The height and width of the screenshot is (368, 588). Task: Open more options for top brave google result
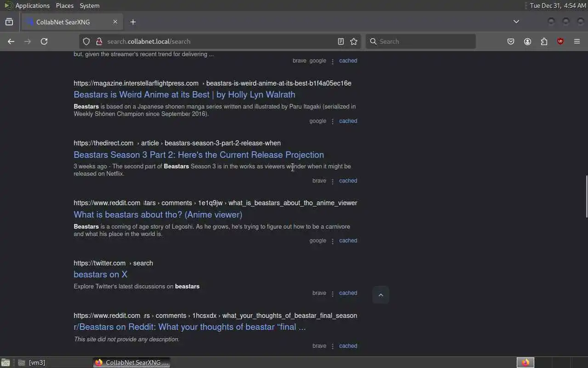click(x=333, y=61)
